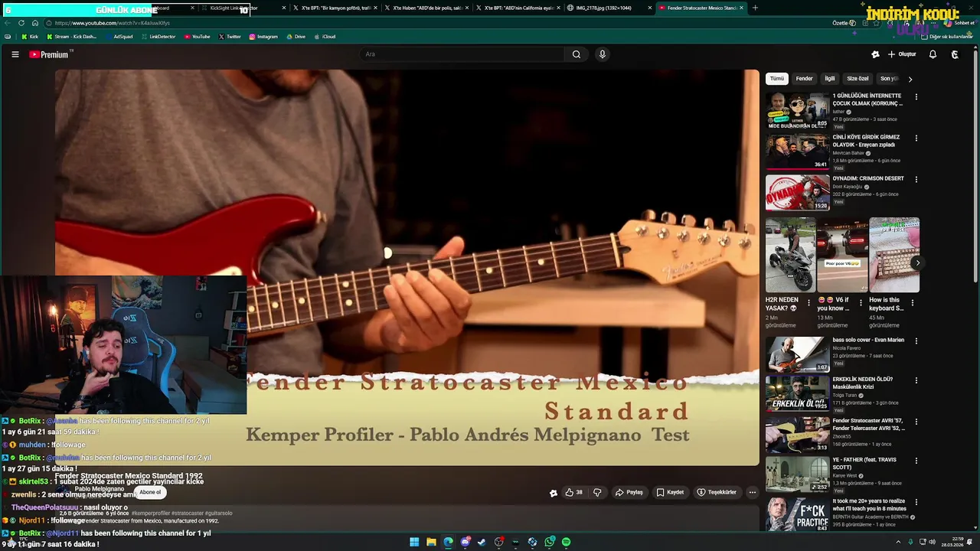
Task: Click the Abone ol subscribe button
Action: click(150, 492)
